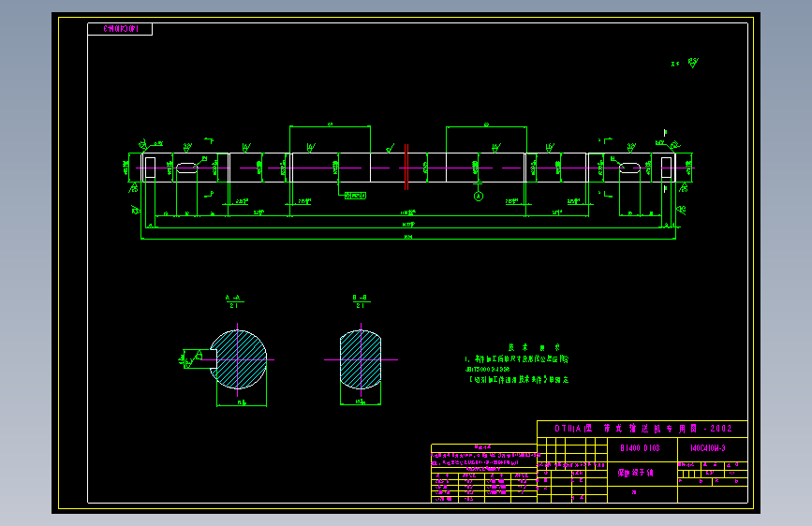Viewport: 812px width, 526px height.
Task: Select the right keyway slot on the shaft
Action: [629, 168]
